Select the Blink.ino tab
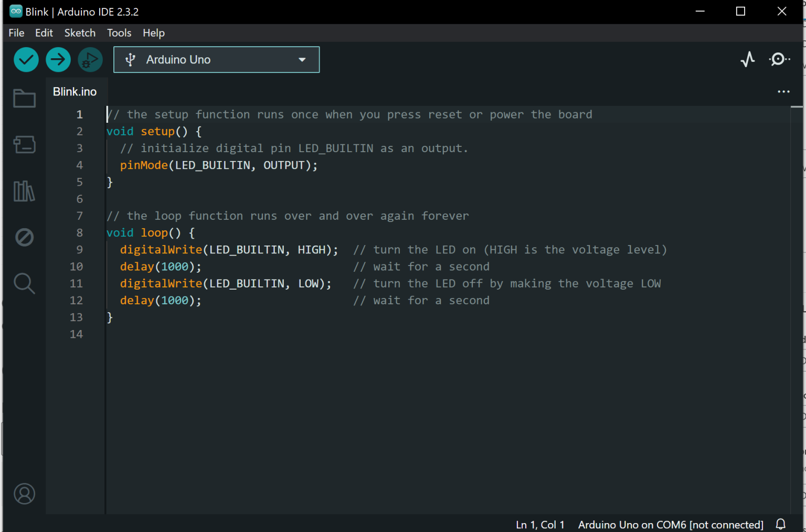This screenshot has width=806, height=532. 75,91
